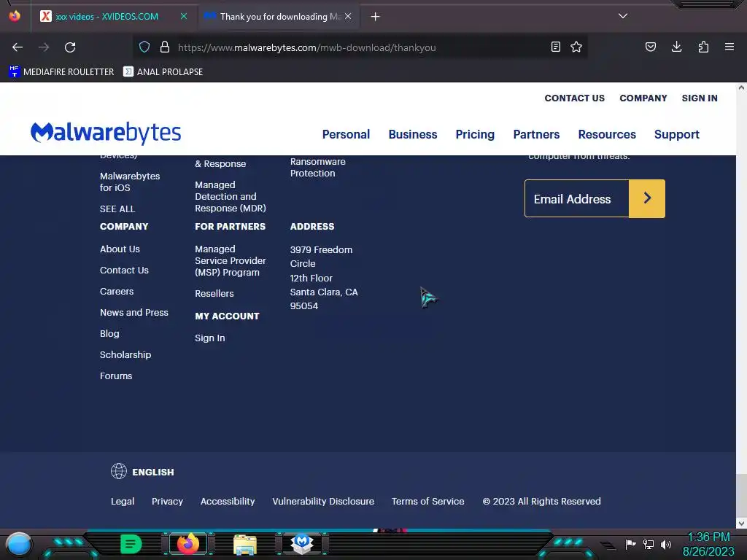Open Action Center flag tray icon

point(631,544)
